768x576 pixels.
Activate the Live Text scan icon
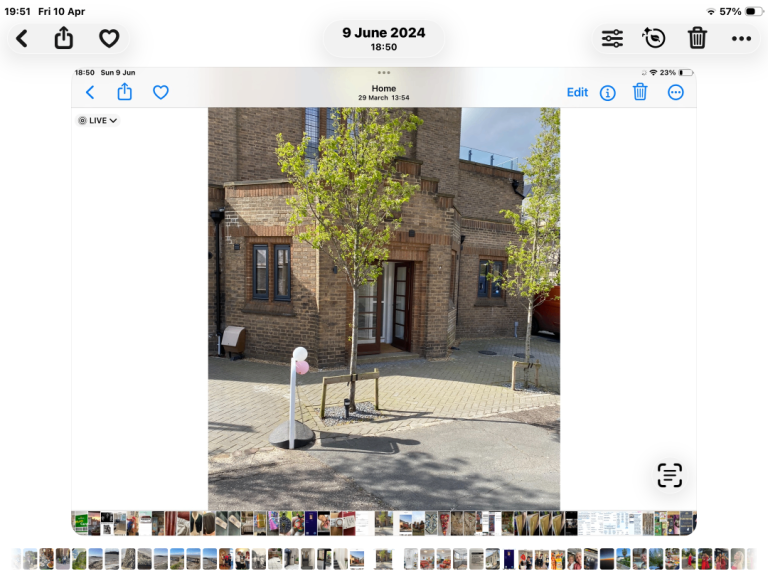click(x=669, y=475)
